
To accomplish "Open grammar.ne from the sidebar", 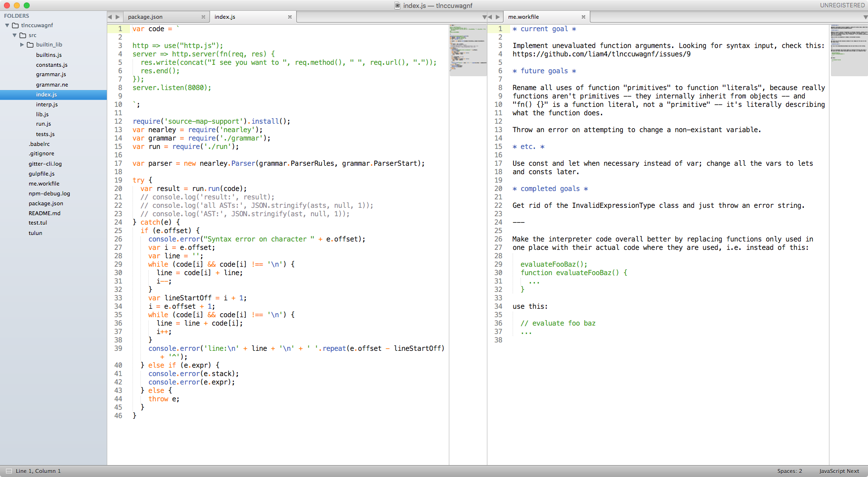I will coord(52,85).
